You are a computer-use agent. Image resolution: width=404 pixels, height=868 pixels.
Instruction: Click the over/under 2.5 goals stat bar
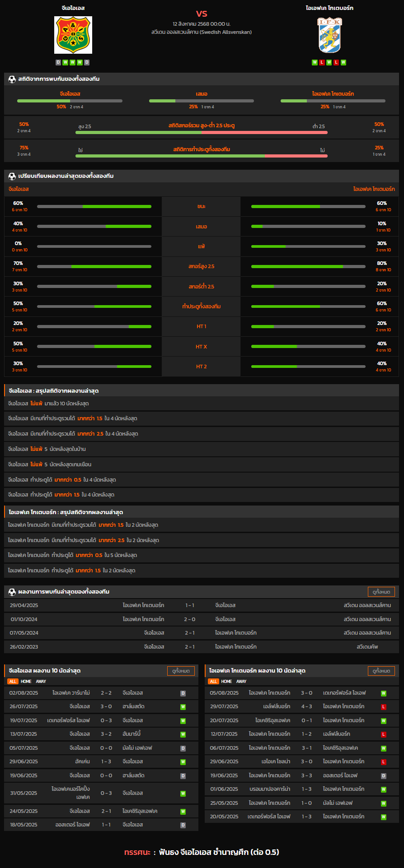(x=202, y=132)
